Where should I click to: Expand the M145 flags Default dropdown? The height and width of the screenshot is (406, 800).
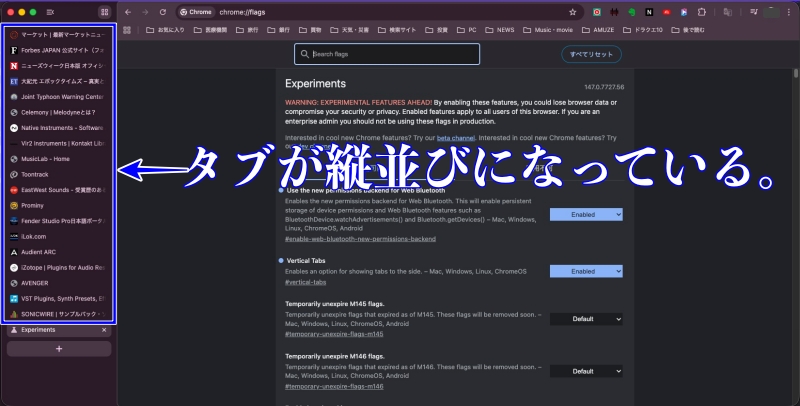[x=586, y=319]
